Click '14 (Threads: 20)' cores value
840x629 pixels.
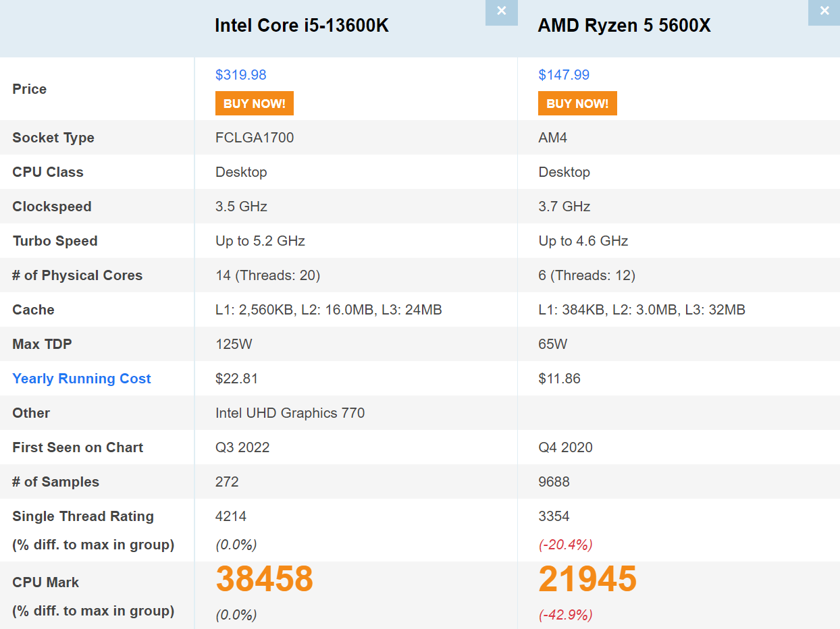(268, 275)
